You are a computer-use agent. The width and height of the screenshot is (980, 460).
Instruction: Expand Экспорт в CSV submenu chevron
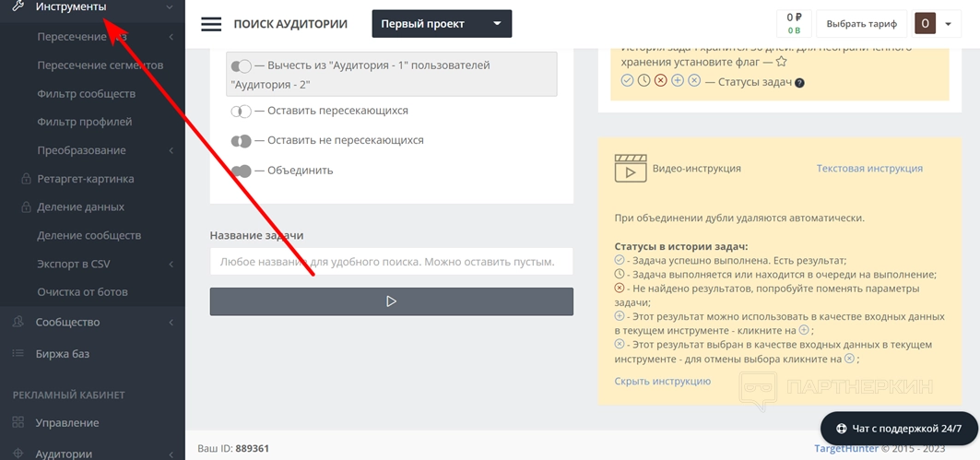tap(171, 265)
